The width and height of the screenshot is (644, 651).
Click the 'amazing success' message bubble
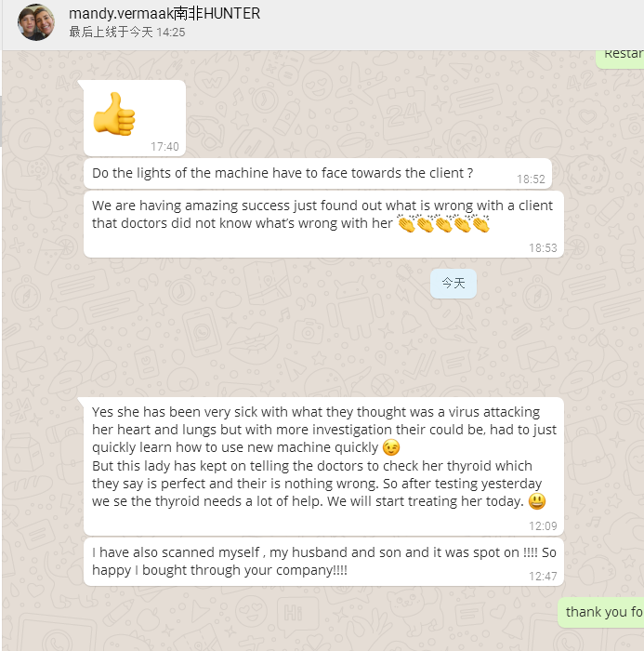[323, 224]
